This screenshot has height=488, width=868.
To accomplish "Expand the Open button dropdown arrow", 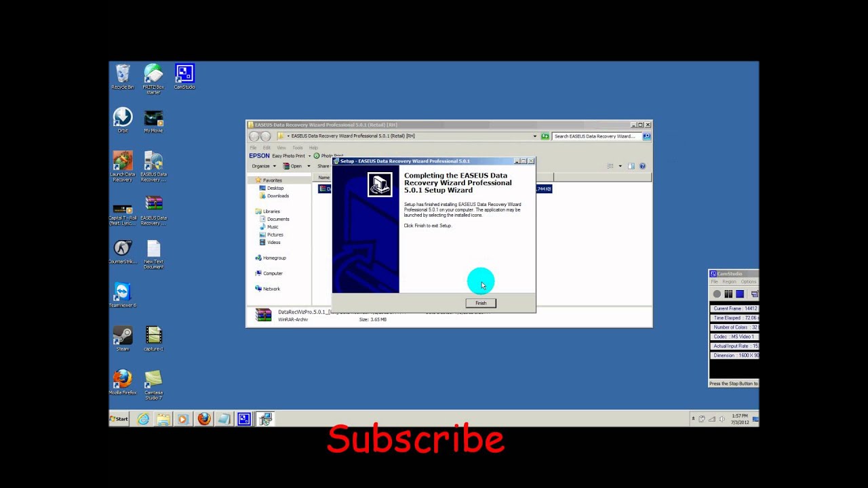I will [x=309, y=166].
